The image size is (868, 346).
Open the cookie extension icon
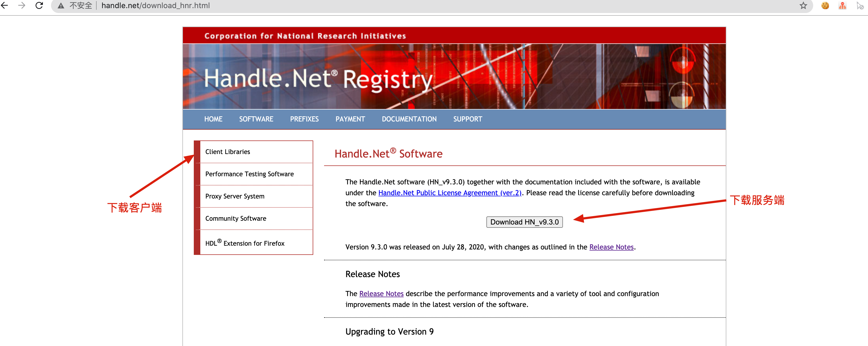point(825,6)
